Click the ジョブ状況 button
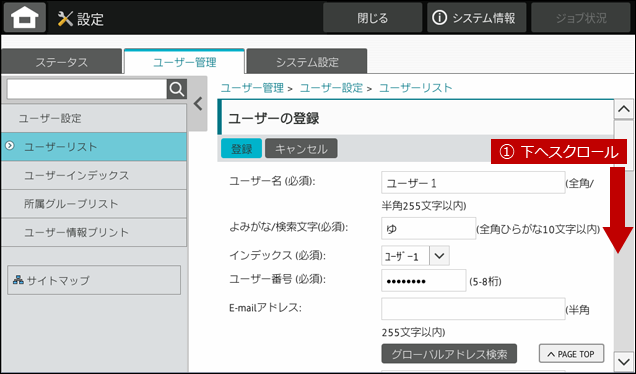Image resolution: width=636 pixels, height=374 pixels. click(581, 18)
